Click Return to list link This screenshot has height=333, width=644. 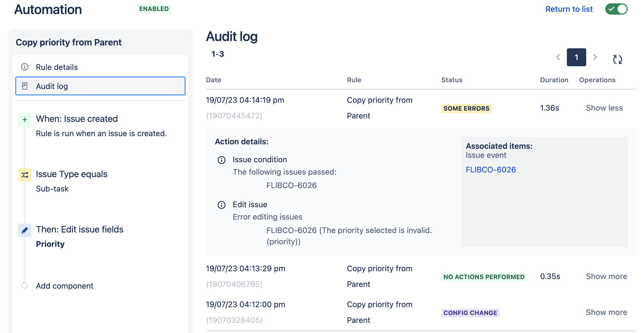569,9
